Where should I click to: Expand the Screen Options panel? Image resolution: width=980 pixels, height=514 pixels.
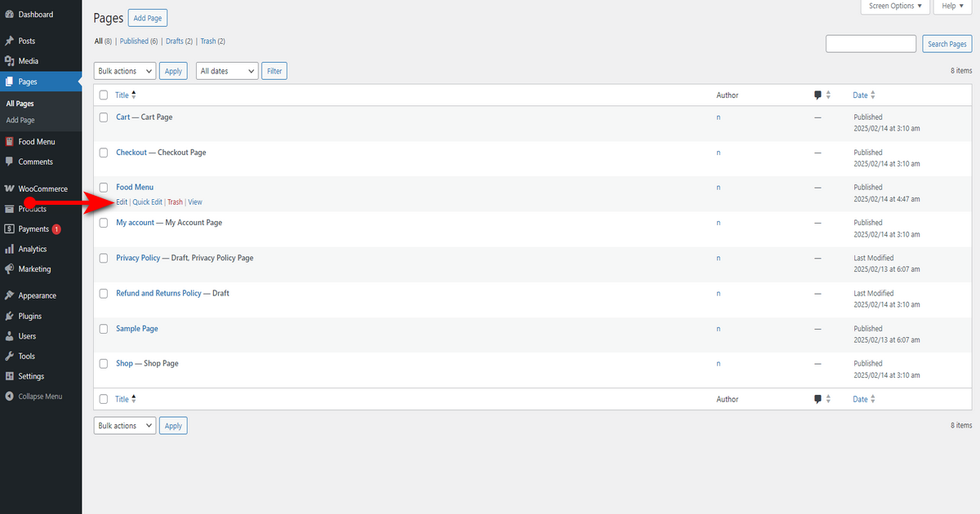896,7
